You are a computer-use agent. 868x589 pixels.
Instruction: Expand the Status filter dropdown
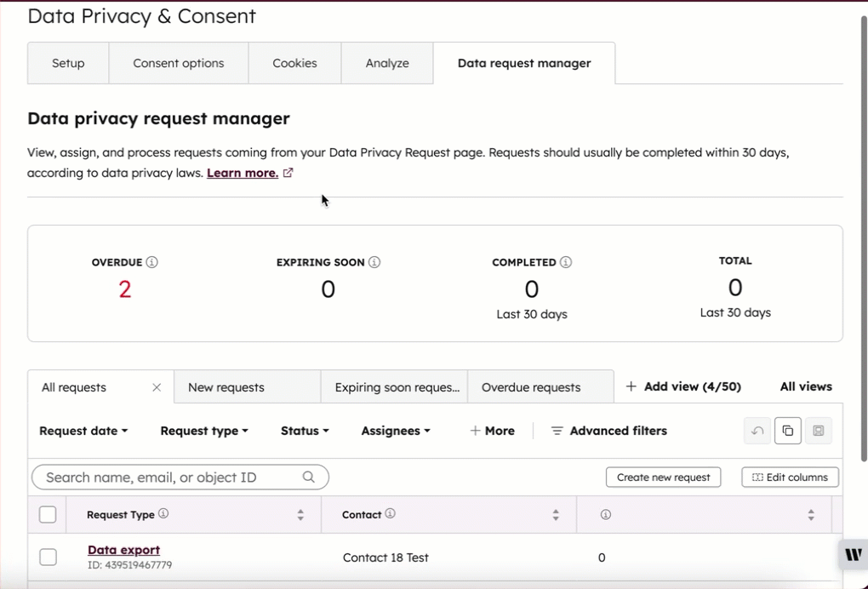pyautogui.click(x=304, y=431)
